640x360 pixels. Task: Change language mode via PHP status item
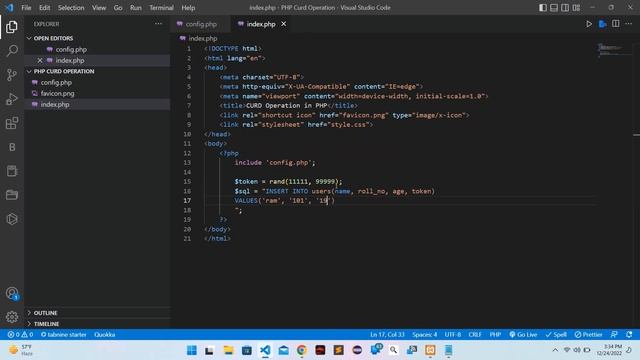pyautogui.click(x=495, y=334)
